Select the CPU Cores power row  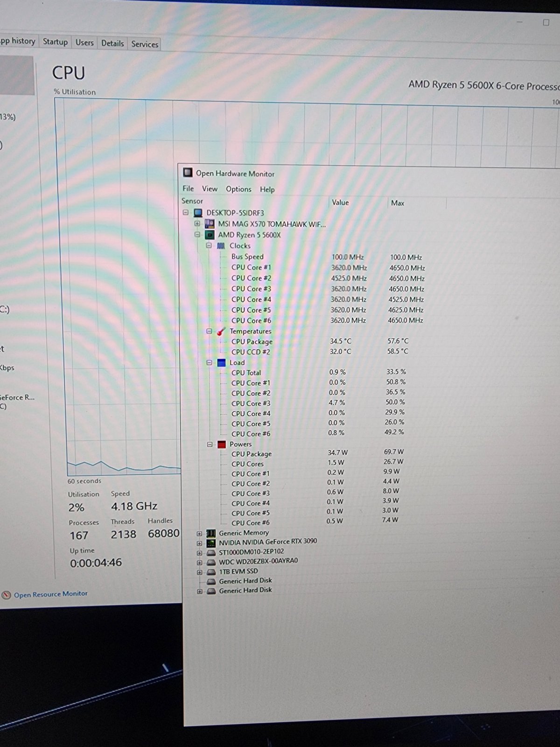tap(247, 464)
